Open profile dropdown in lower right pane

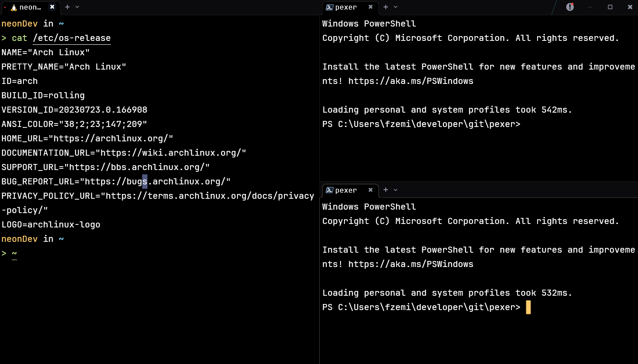(396, 190)
